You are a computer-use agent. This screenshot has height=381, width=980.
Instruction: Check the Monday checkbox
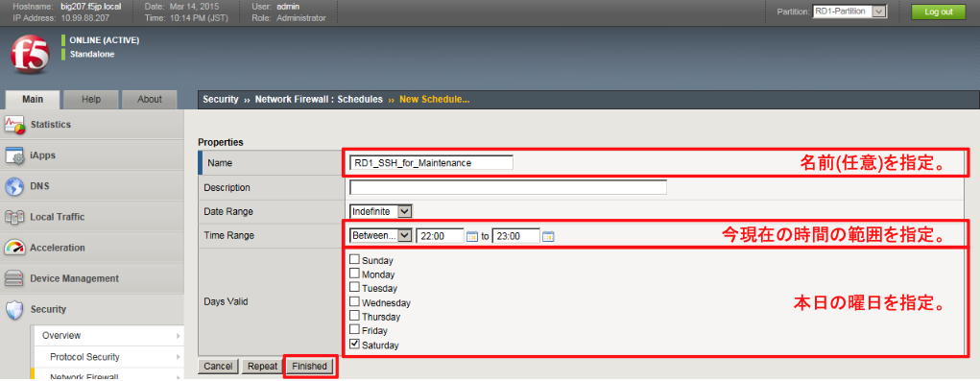click(x=354, y=273)
